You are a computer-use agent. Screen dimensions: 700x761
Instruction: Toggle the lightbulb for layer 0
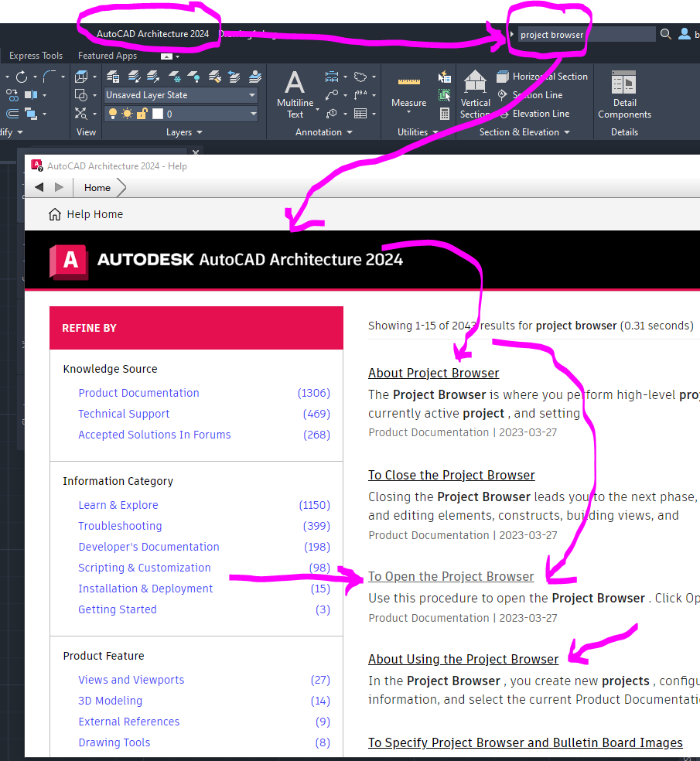pyautogui.click(x=114, y=114)
